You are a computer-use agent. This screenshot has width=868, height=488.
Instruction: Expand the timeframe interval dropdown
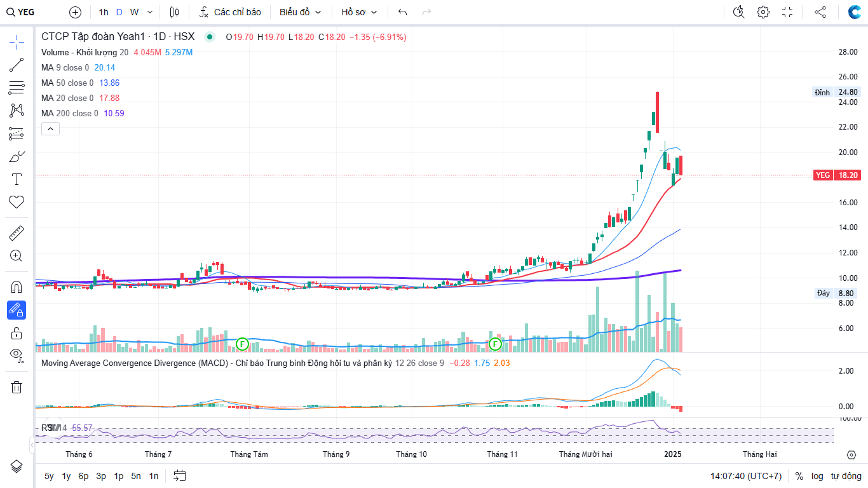[x=150, y=12]
